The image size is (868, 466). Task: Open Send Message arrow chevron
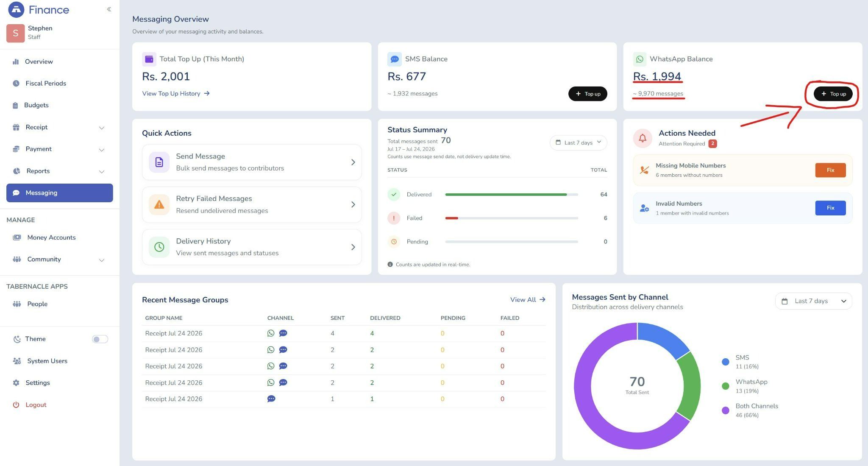click(x=353, y=162)
